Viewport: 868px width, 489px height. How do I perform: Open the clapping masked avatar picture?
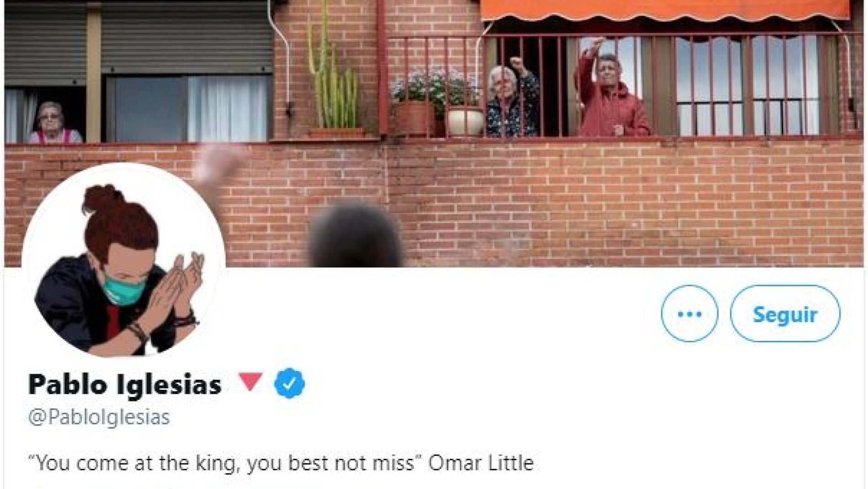[x=123, y=260]
